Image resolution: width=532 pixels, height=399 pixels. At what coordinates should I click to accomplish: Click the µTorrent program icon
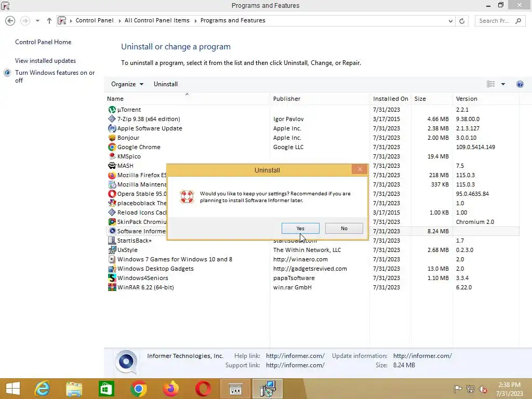(x=112, y=110)
